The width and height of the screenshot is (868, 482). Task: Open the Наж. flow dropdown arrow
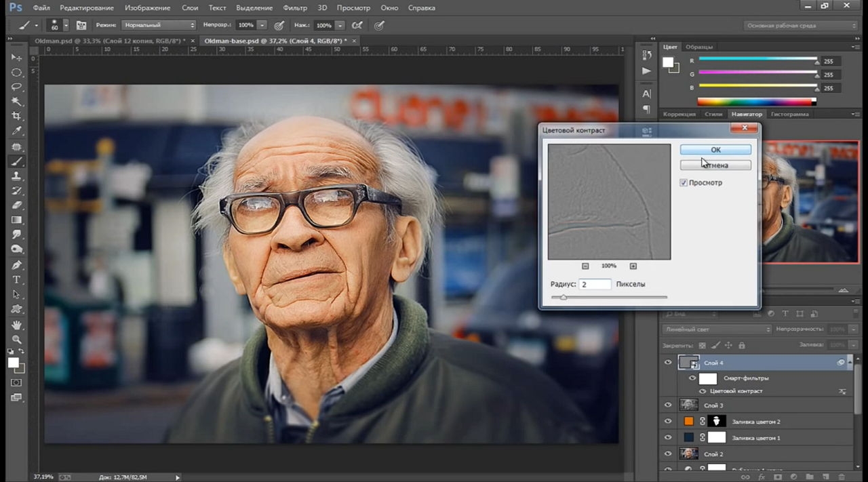coord(340,25)
